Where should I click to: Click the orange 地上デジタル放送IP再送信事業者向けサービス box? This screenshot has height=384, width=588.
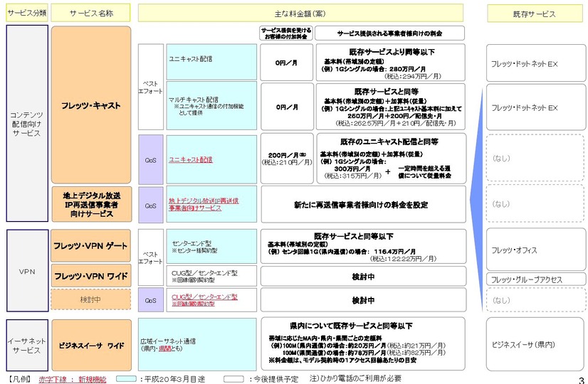(92, 205)
